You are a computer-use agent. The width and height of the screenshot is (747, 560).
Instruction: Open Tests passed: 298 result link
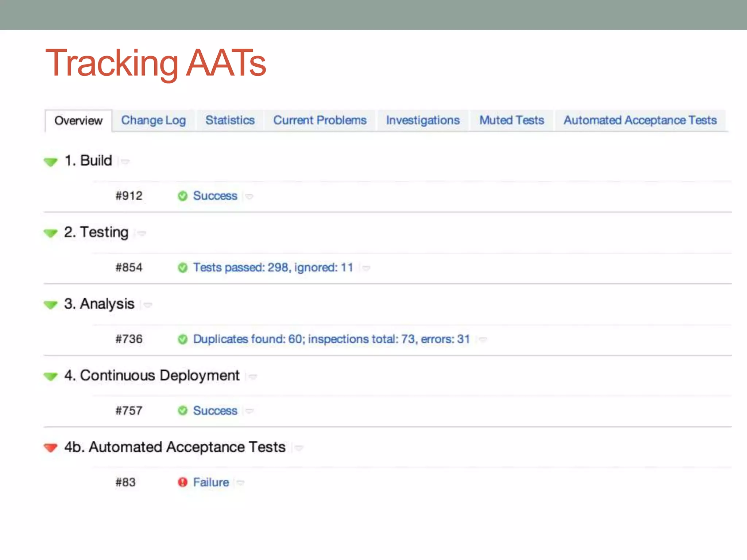(273, 268)
